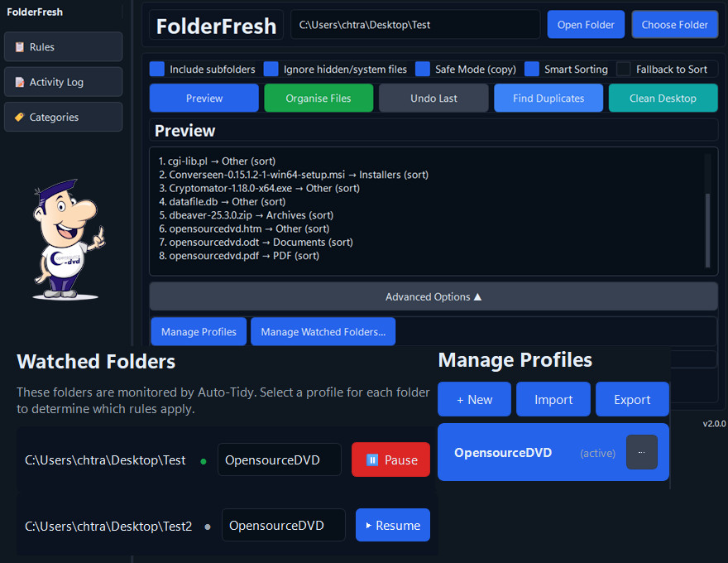Disable Ignore hidden/system files checkbox

[271, 69]
